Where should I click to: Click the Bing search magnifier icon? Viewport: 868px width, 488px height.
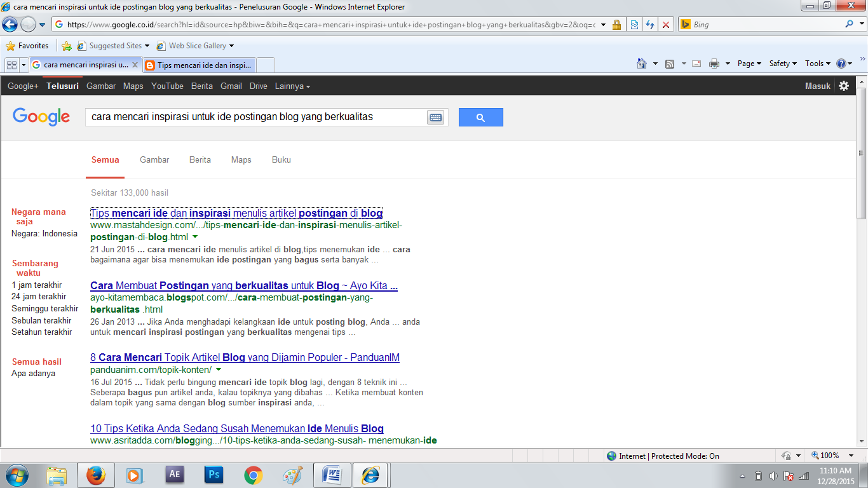coord(850,24)
